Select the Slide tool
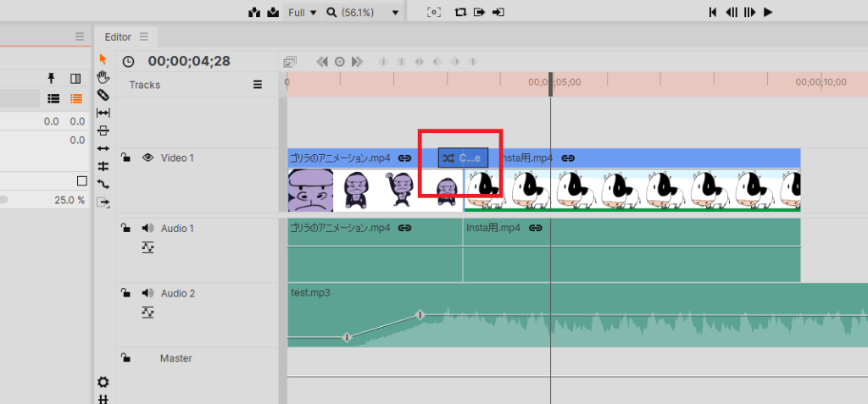The width and height of the screenshot is (868, 404). pyautogui.click(x=103, y=131)
